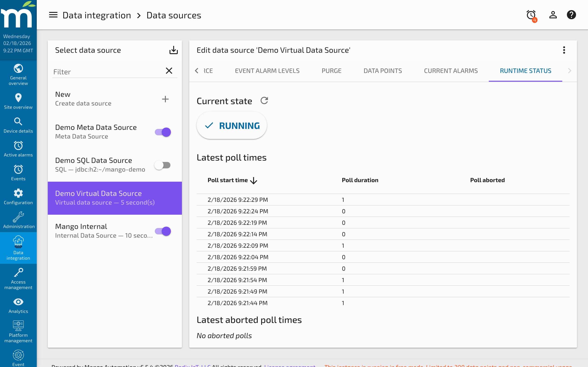Image resolution: width=588 pixels, height=367 pixels.
Task: Turn off the Mango Internal toggle
Action: [162, 231]
